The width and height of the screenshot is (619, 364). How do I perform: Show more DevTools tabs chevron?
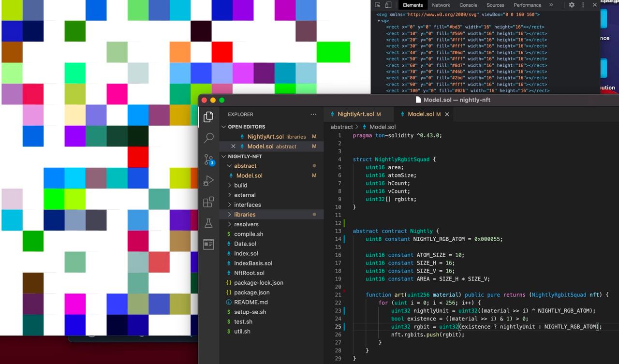click(551, 5)
